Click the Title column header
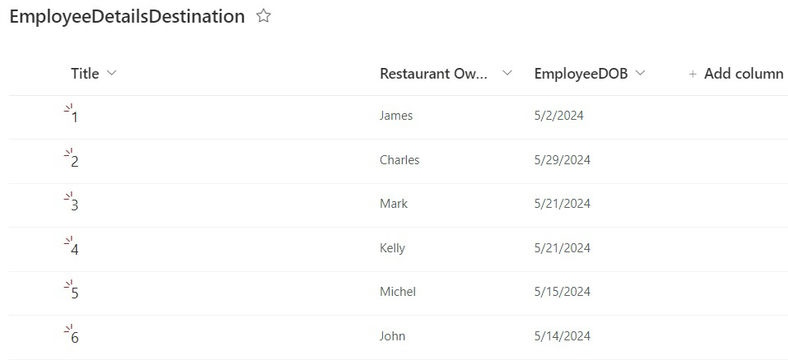The width and height of the screenshot is (788, 360). tap(85, 74)
